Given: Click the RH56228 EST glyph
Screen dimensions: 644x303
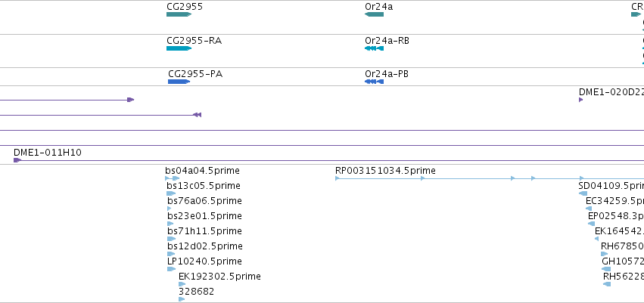Looking at the screenshot, I should [x=607, y=285].
